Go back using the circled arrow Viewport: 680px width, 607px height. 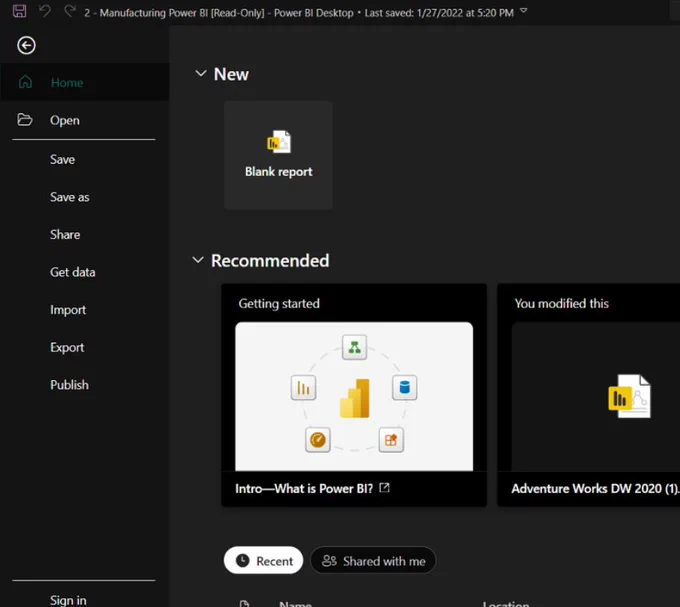(x=26, y=45)
